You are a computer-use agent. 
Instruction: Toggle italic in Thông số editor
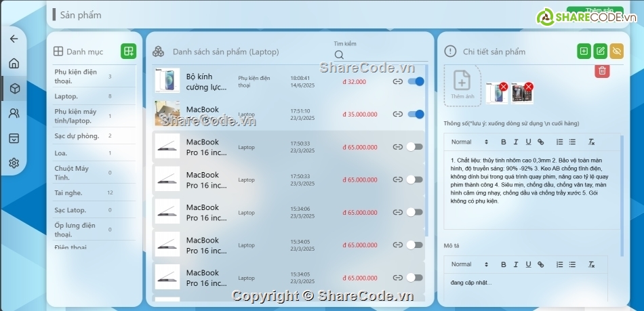coord(515,142)
